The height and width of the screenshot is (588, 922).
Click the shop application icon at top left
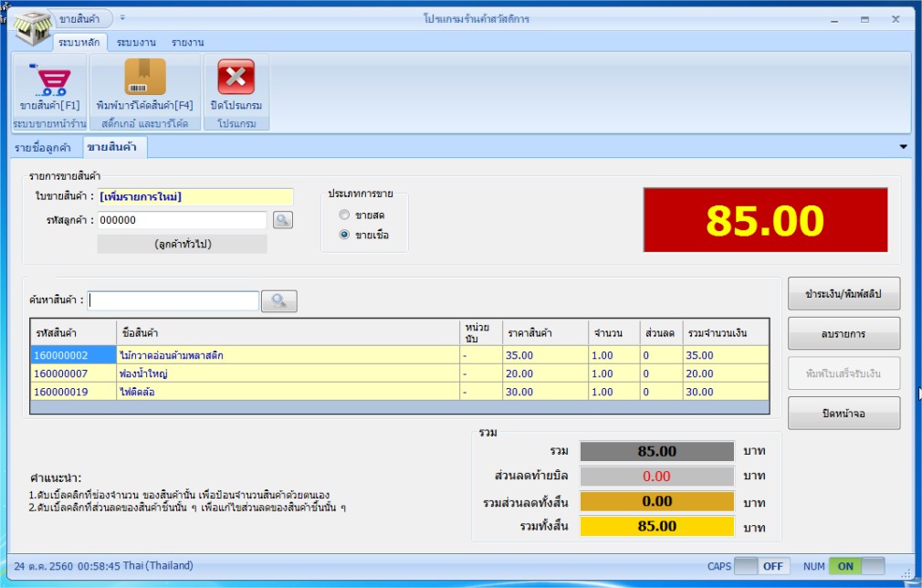pyautogui.click(x=32, y=26)
